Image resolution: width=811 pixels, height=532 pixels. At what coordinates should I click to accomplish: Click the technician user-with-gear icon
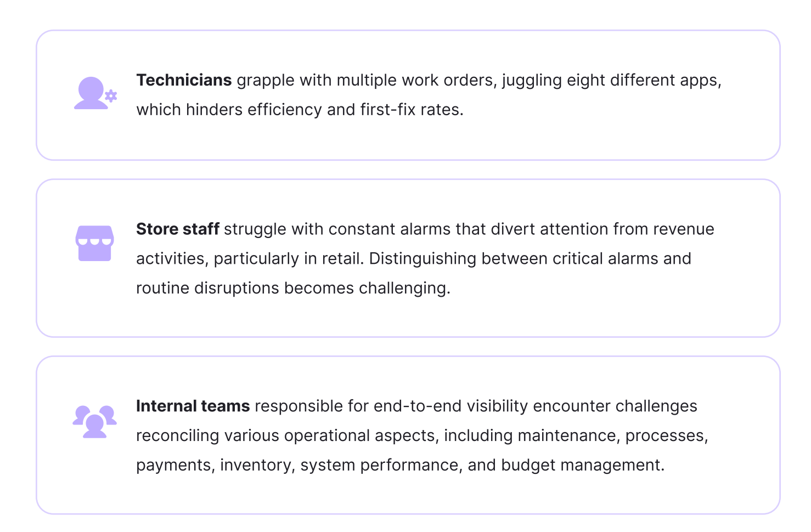(95, 93)
